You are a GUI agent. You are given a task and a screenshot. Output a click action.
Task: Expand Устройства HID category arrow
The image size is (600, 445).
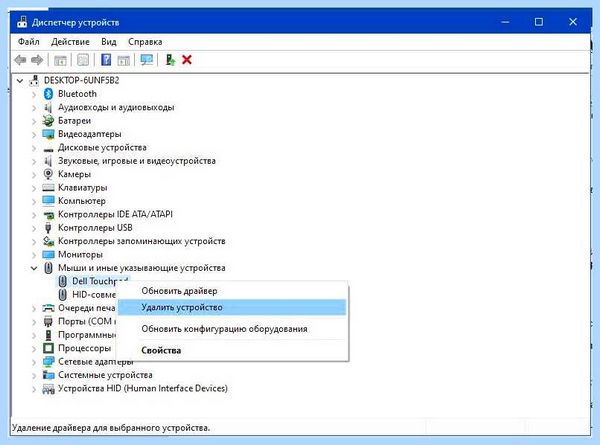34,389
